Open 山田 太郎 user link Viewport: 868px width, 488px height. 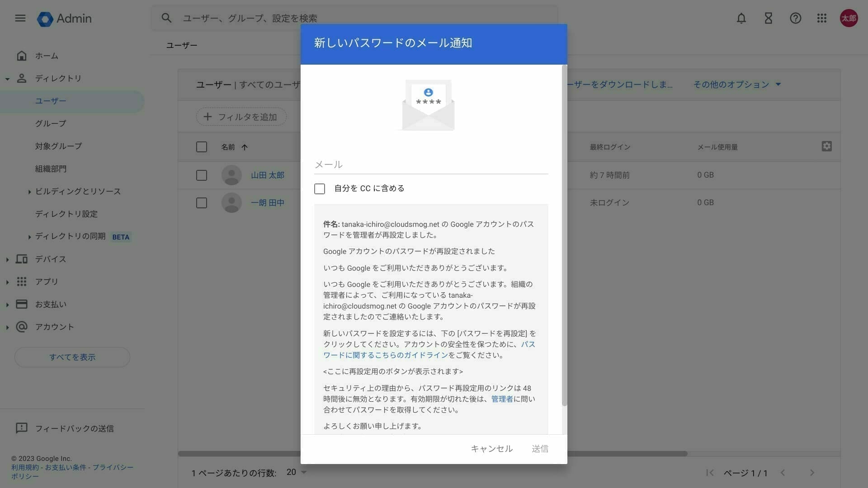[268, 175]
